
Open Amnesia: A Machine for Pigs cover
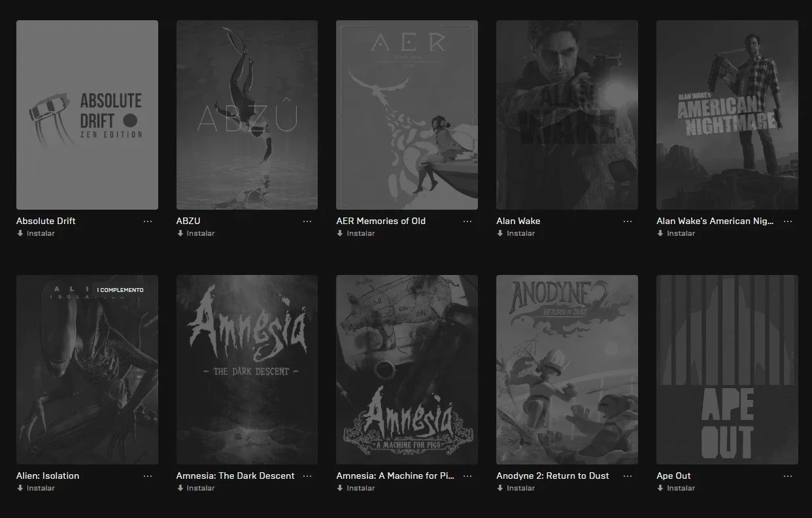pyautogui.click(x=407, y=370)
